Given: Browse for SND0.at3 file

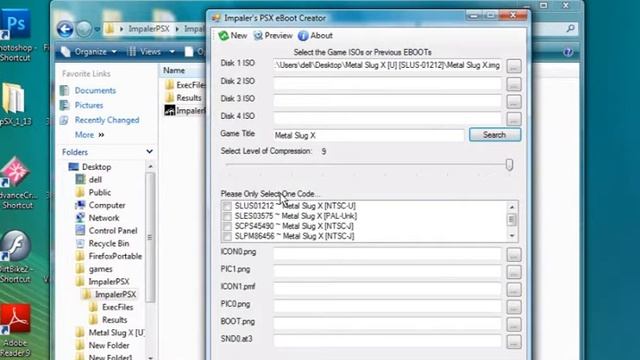Looking at the screenshot, I should coord(514,342).
